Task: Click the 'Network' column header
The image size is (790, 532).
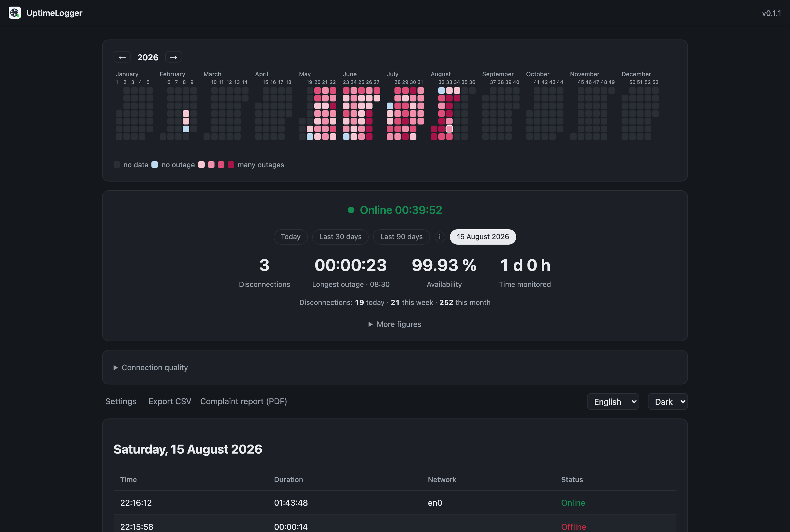Action: [442, 479]
